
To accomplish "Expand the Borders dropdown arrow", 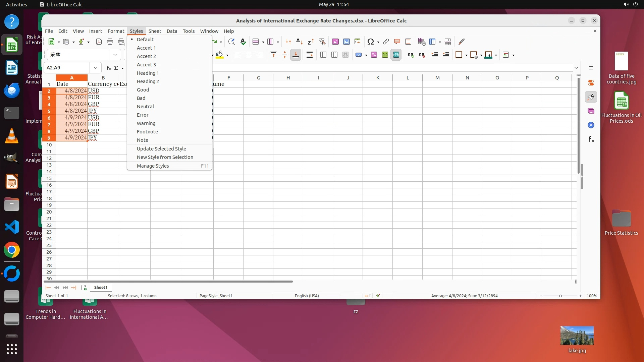I will coord(466,55).
